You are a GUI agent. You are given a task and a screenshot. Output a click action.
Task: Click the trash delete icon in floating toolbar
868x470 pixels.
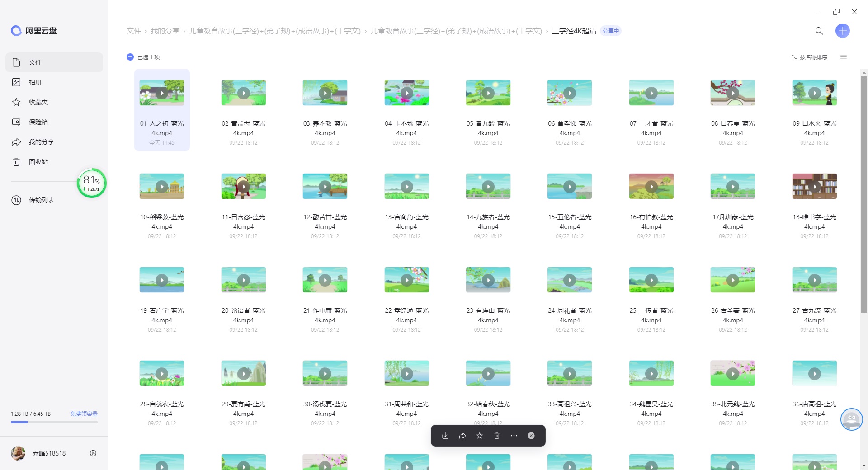497,436
